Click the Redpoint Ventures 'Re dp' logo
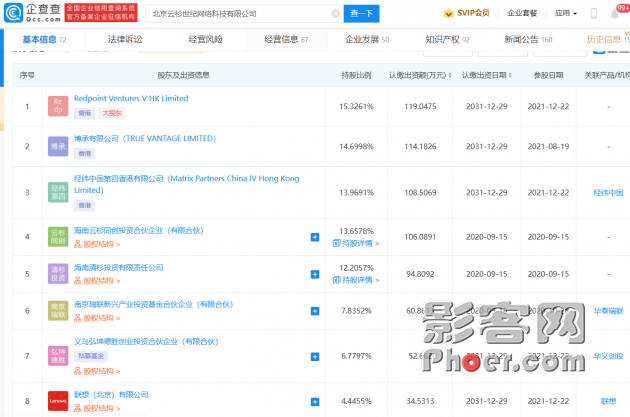This screenshot has height=417, width=630. coord(58,106)
